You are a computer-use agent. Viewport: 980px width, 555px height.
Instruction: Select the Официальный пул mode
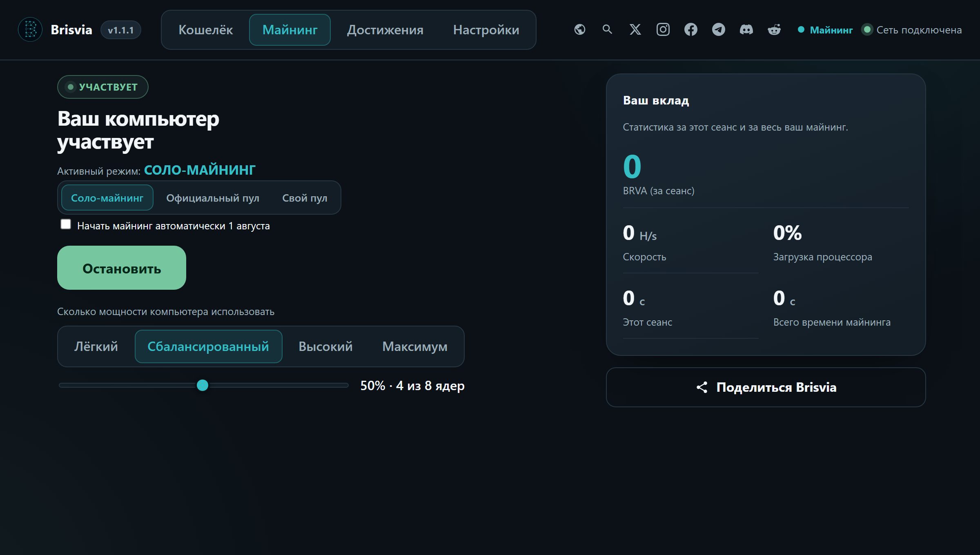click(212, 198)
